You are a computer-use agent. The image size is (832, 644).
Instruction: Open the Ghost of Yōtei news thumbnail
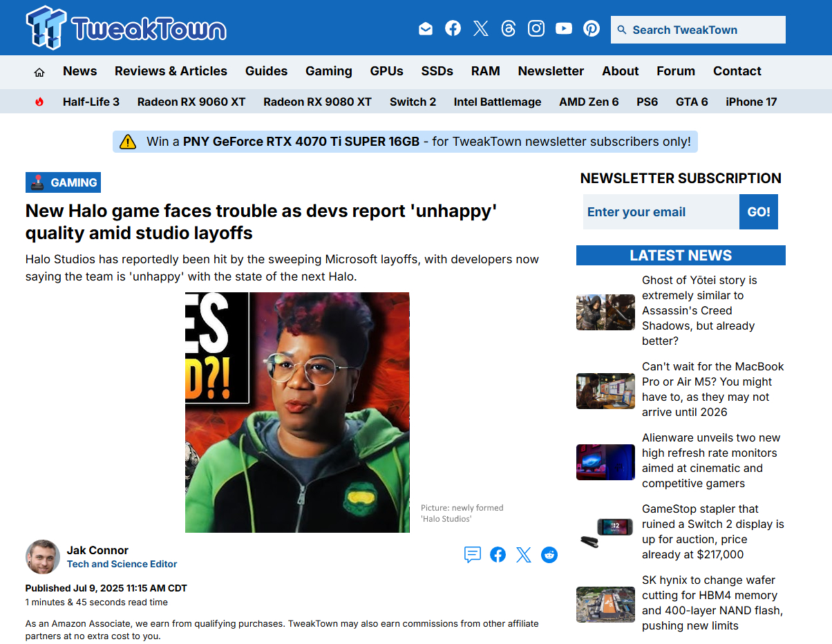click(x=605, y=312)
